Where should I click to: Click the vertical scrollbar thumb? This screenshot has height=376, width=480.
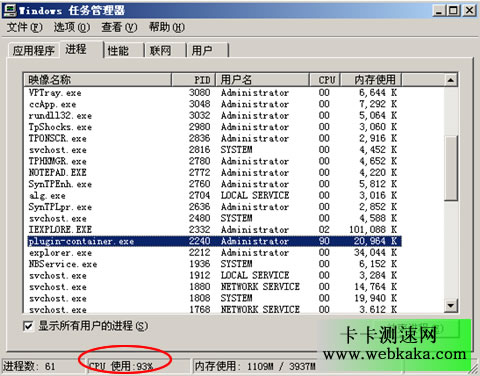(x=450, y=168)
